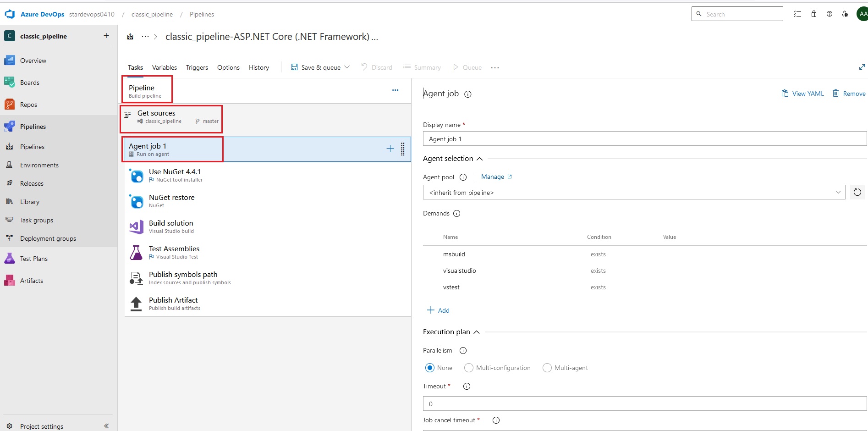Open toolbar overflow ellipsis menu

[x=495, y=67]
